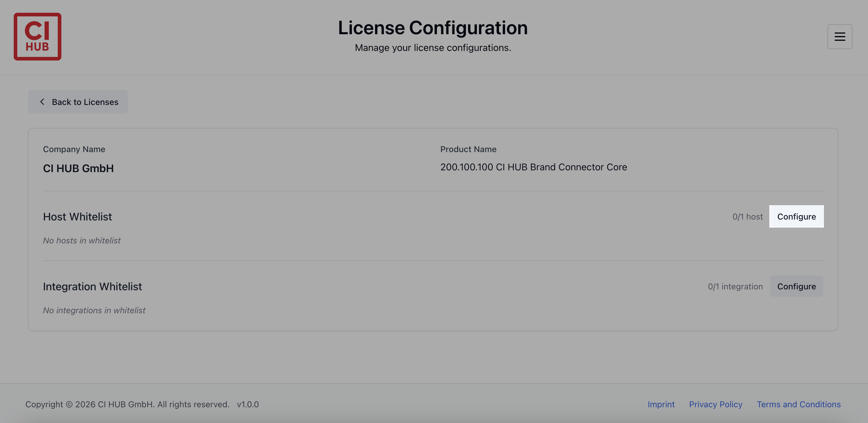Click the 'No integrations in whitelist' text
868x423 pixels.
tap(94, 310)
